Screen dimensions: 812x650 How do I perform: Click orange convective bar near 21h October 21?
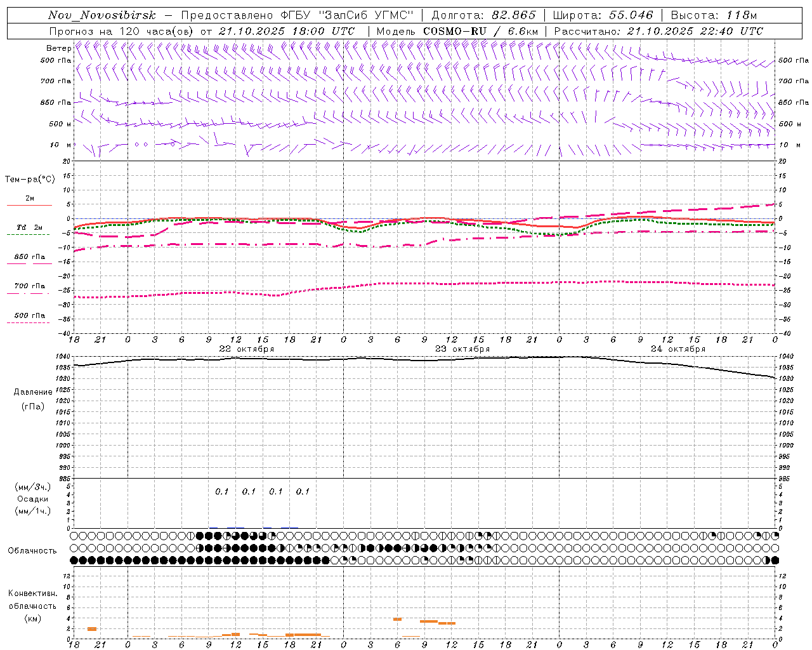(92, 629)
